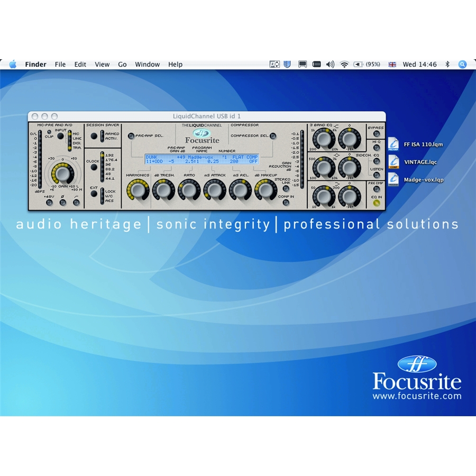Click the low band EQ gain knob

(x=350, y=196)
